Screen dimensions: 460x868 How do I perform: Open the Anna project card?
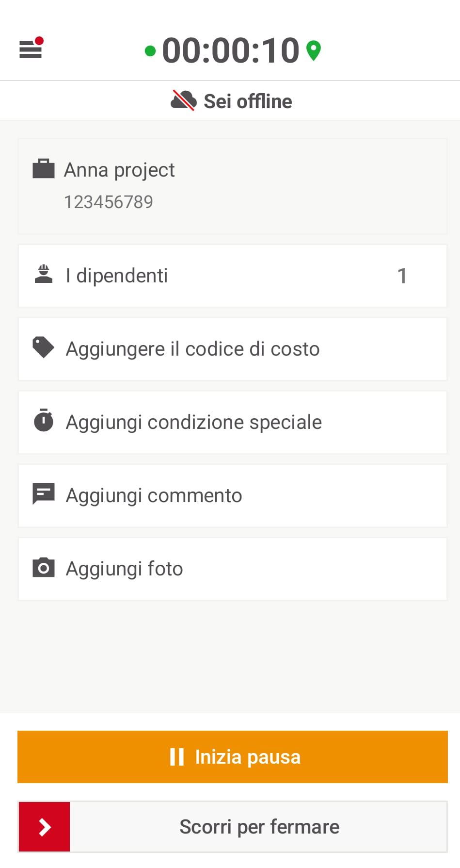pos(233,186)
